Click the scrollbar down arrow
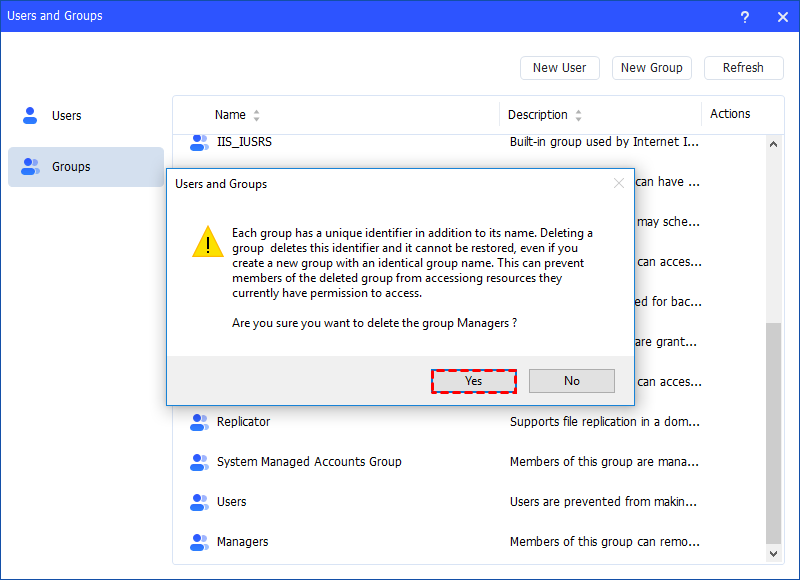Image resolution: width=800 pixels, height=580 pixels. [x=773, y=553]
